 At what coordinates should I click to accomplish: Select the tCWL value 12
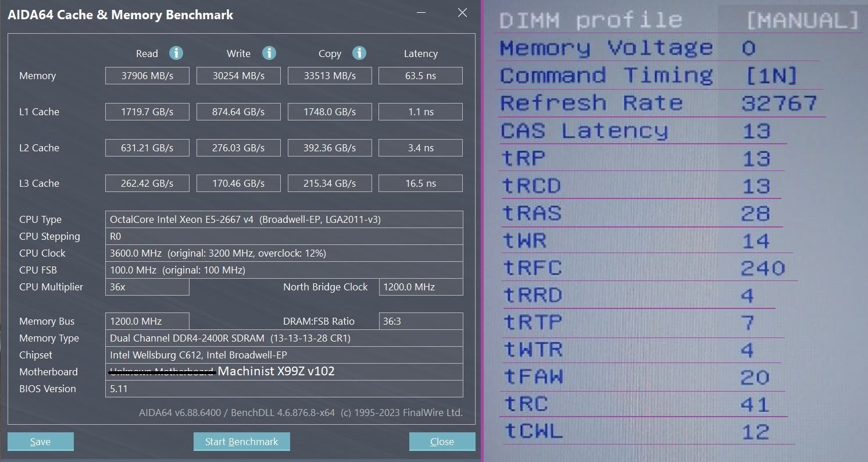[756, 432]
